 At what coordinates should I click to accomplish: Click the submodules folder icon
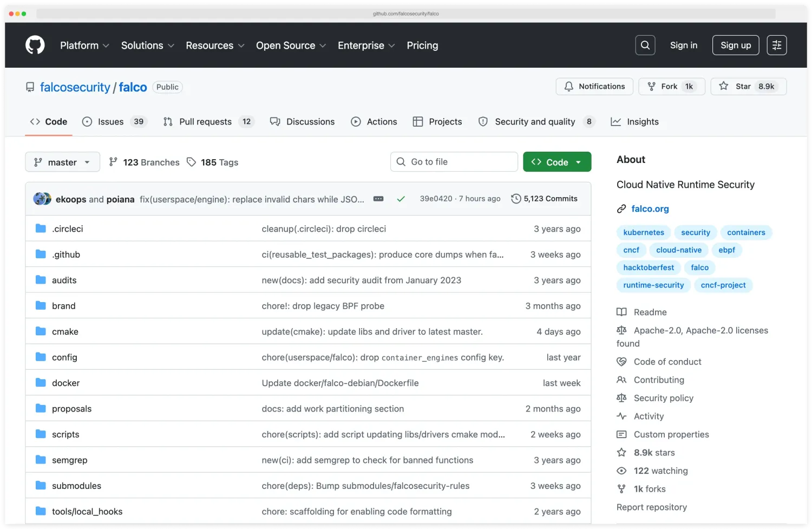[41, 486]
